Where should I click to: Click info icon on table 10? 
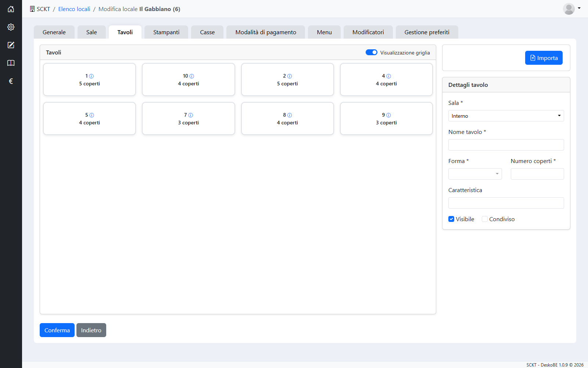click(x=191, y=76)
